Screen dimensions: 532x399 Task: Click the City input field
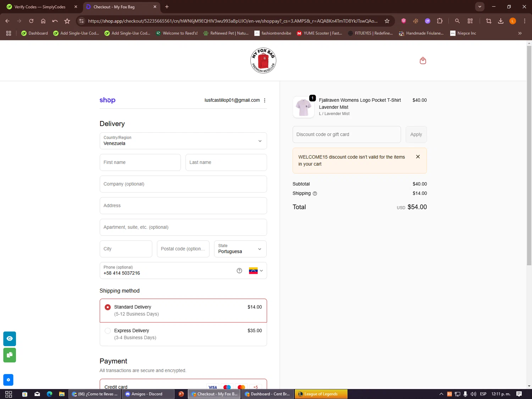point(126,249)
